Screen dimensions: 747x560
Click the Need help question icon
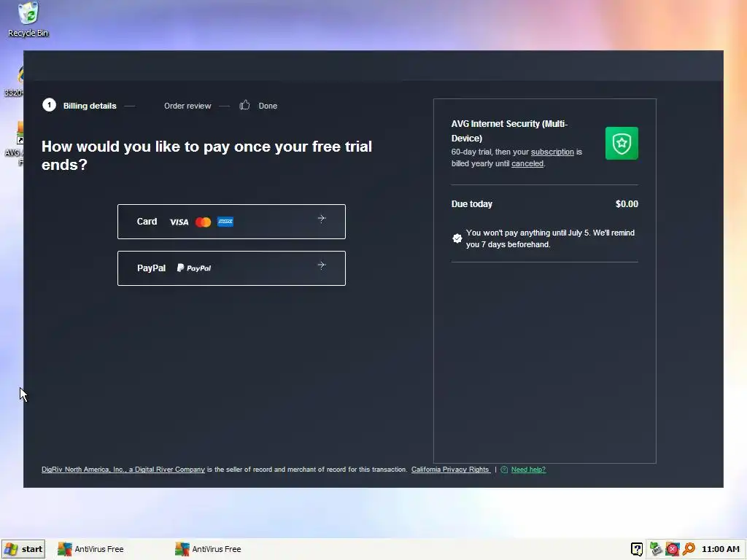(x=504, y=470)
